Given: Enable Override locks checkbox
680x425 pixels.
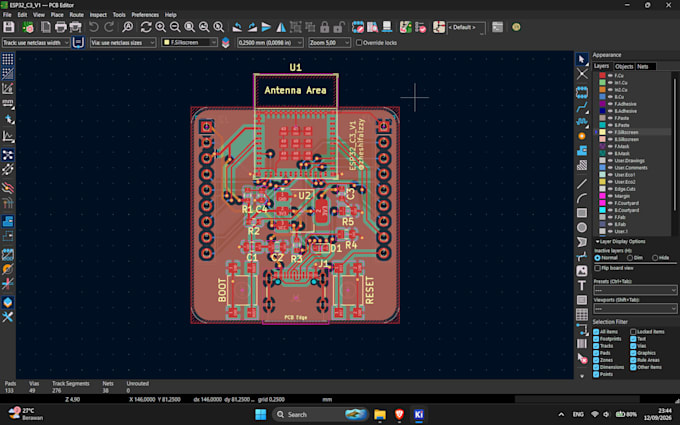Looking at the screenshot, I should (359, 42).
